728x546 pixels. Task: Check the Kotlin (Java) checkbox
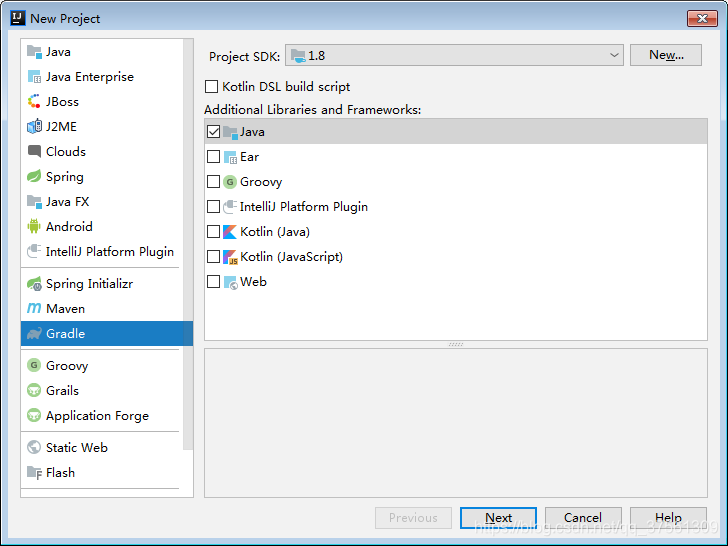click(x=214, y=232)
